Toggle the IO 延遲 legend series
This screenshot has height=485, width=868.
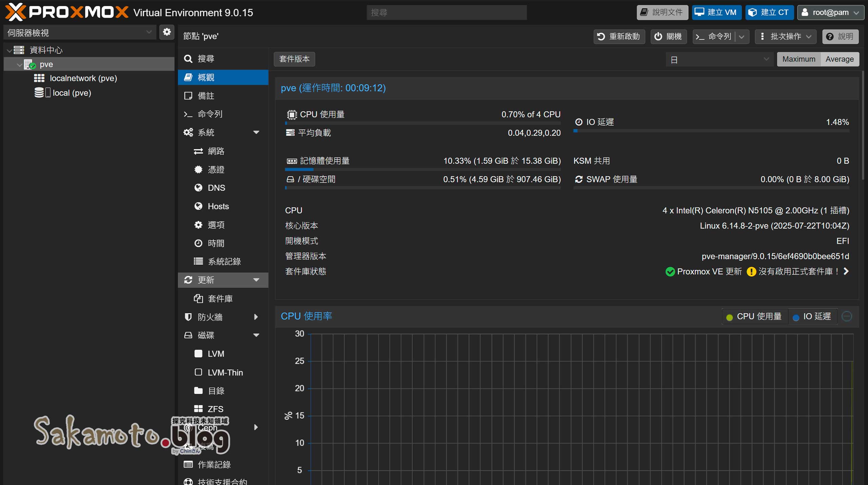pos(812,316)
